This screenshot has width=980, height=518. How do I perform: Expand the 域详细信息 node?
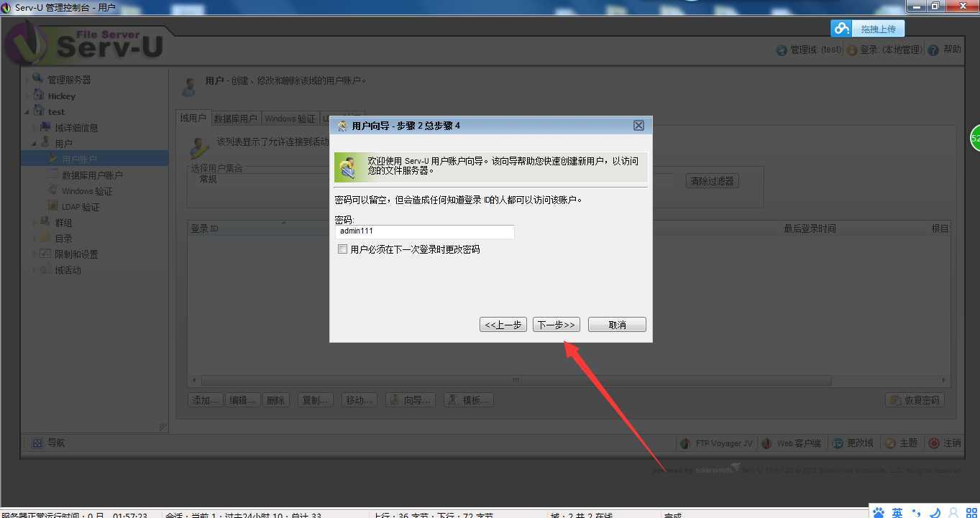point(35,127)
